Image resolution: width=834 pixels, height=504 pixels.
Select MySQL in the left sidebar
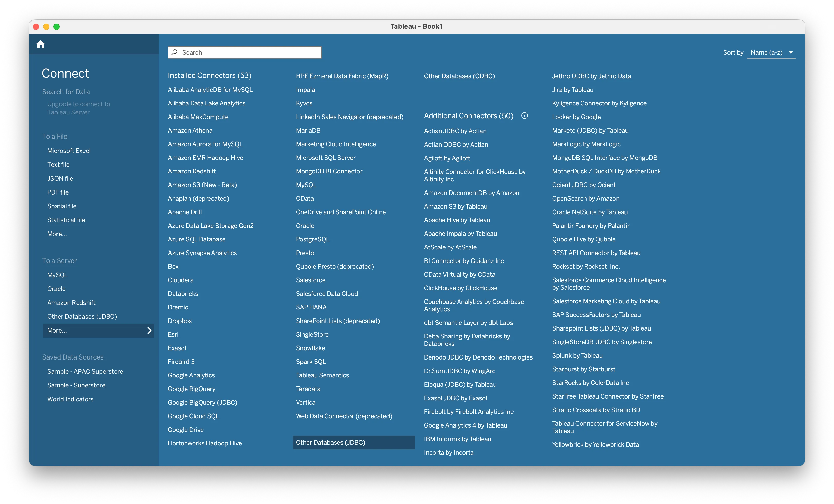click(58, 275)
